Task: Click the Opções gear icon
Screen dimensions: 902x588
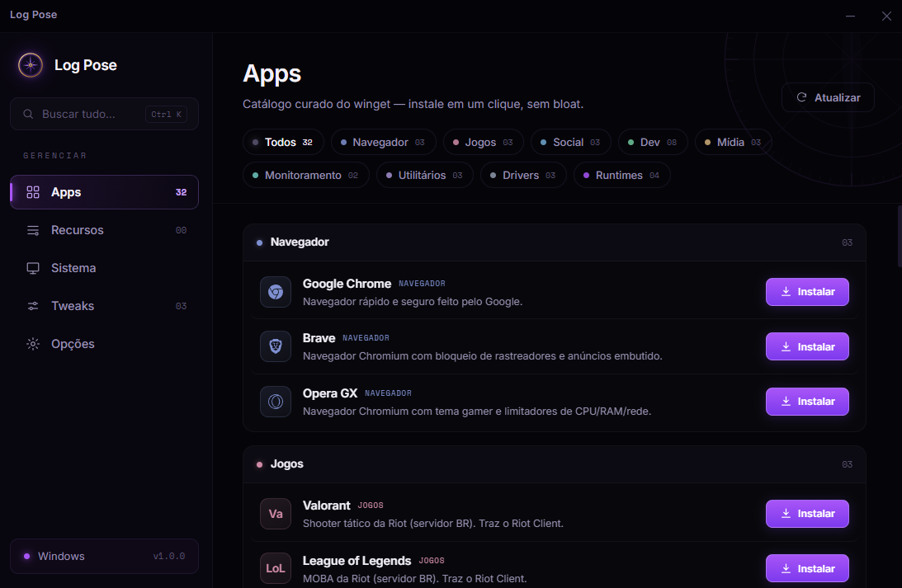Action: 33,344
